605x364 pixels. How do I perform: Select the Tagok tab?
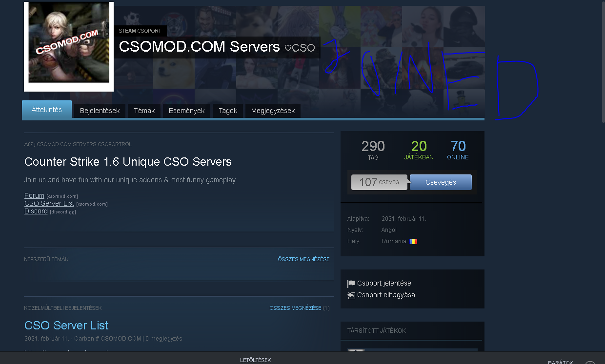click(228, 111)
